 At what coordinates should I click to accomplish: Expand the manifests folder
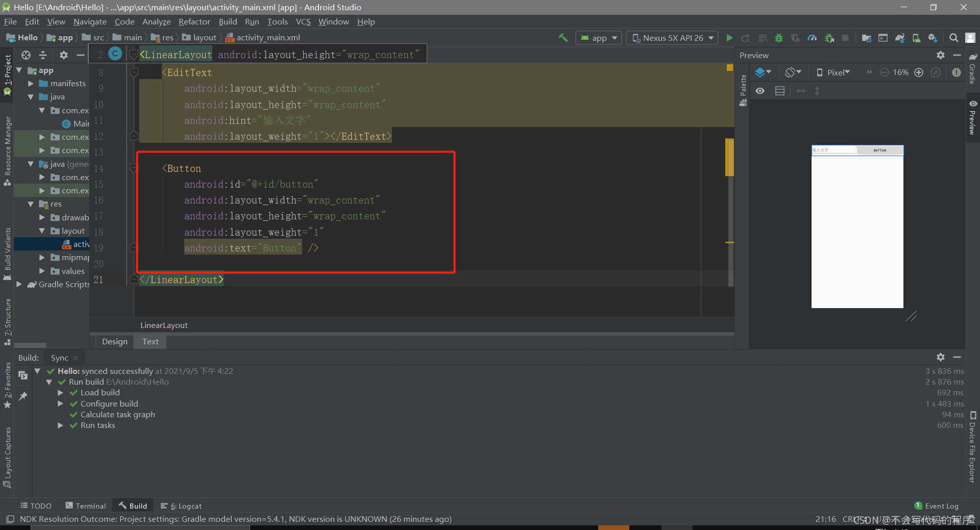click(x=31, y=83)
